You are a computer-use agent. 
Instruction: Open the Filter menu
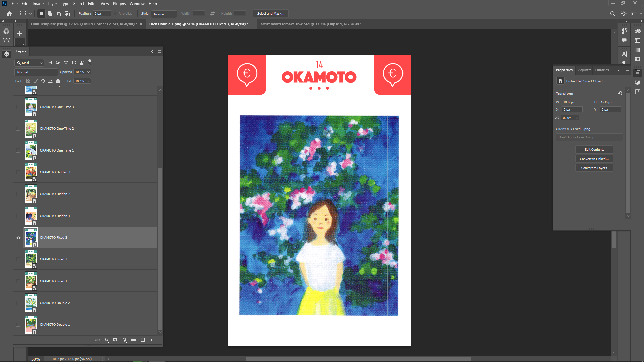pyautogui.click(x=92, y=4)
